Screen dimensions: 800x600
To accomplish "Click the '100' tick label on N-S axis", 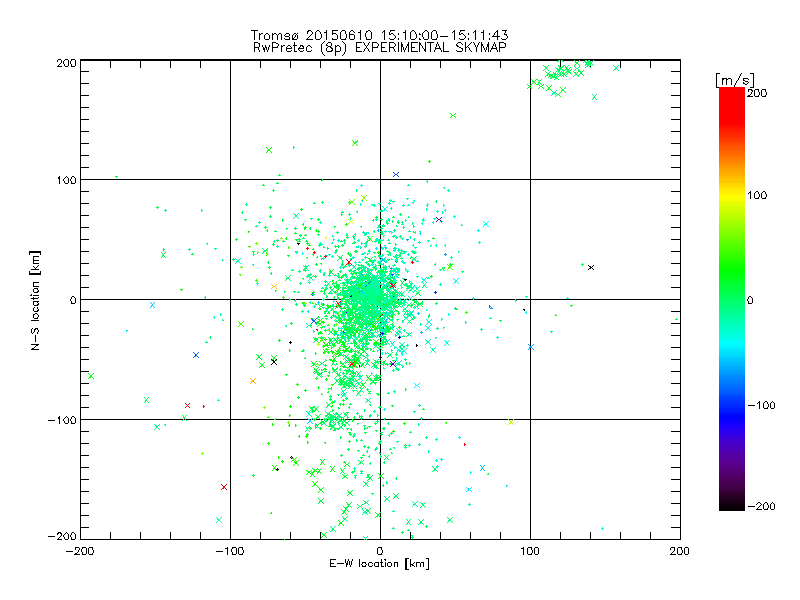I will [66, 180].
